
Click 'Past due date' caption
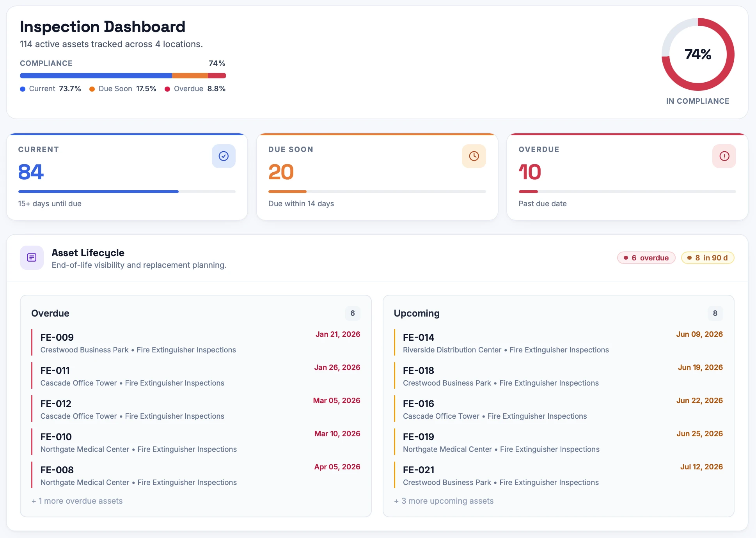coord(543,204)
